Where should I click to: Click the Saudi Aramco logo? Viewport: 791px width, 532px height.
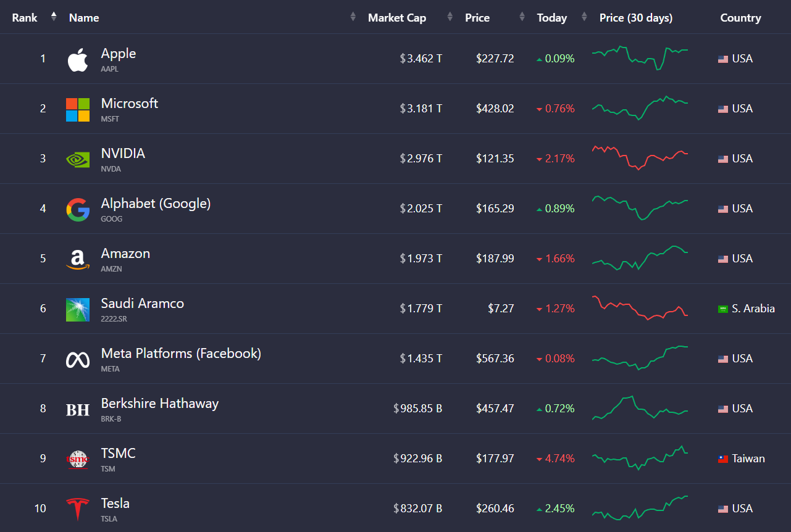(x=78, y=309)
